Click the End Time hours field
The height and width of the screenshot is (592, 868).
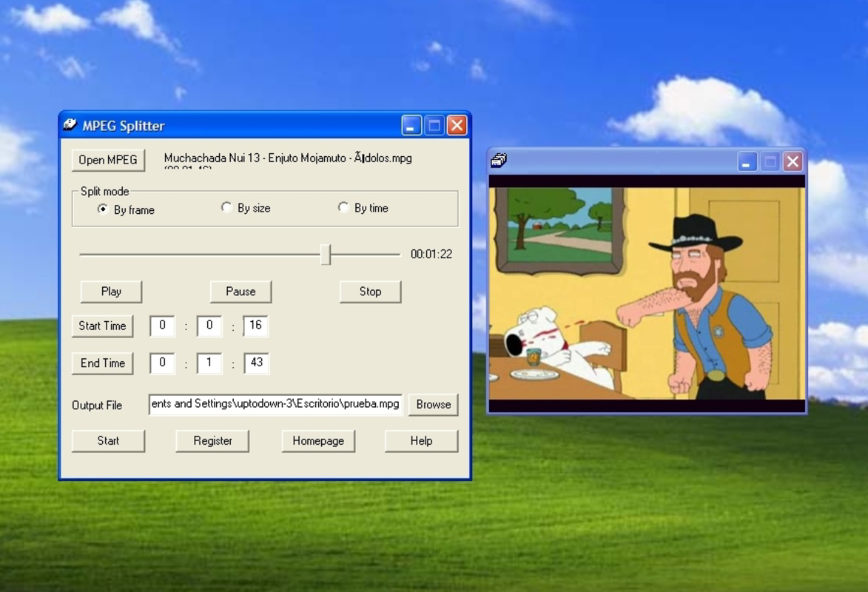162,363
